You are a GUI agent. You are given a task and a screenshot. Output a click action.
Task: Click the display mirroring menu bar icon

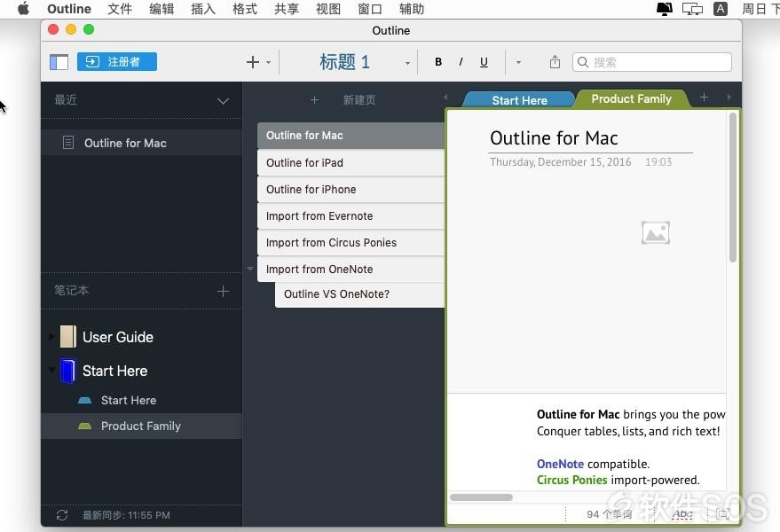pos(692,9)
